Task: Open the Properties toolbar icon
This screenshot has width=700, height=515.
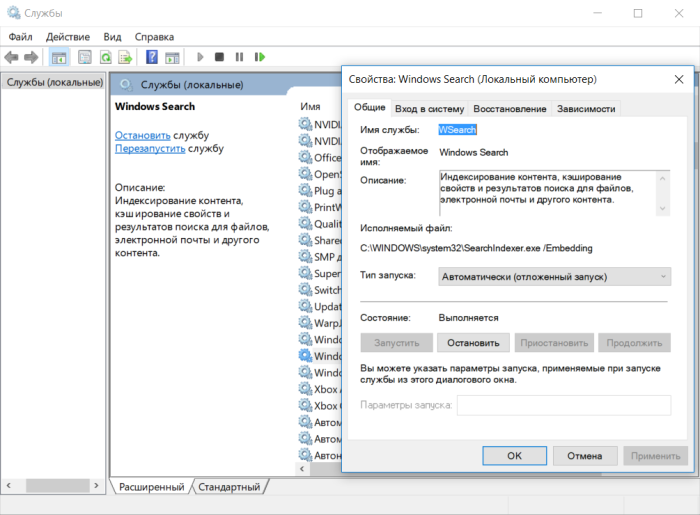Action: tap(84, 57)
